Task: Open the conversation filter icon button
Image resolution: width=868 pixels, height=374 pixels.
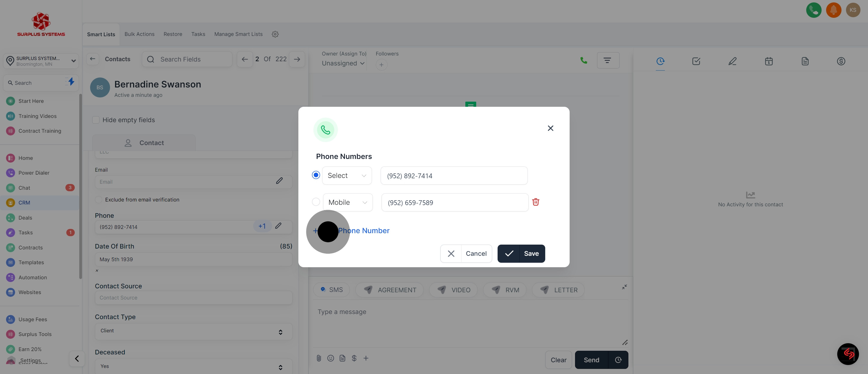Action: (608, 60)
